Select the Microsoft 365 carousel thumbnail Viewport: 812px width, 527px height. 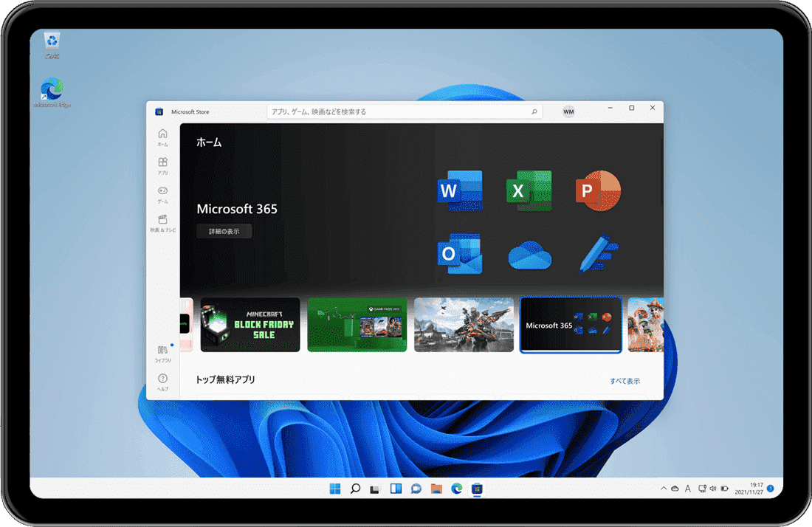coord(571,325)
